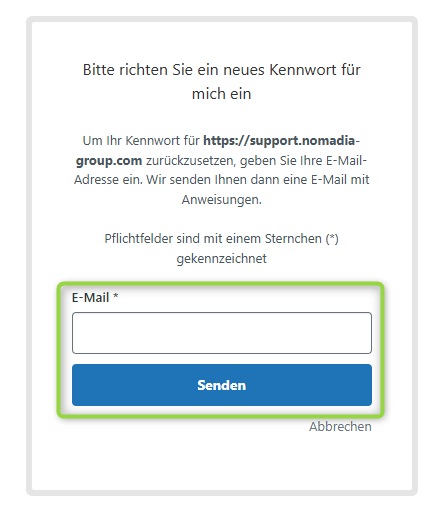Click the heading's second line "mich ein"
Viewport: 439px width, 524px height.
pos(221,94)
